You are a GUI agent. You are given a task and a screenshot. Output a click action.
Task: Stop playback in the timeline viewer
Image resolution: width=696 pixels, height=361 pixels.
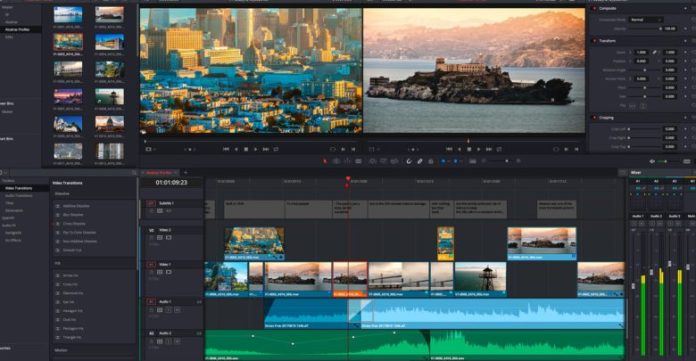click(x=469, y=150)
